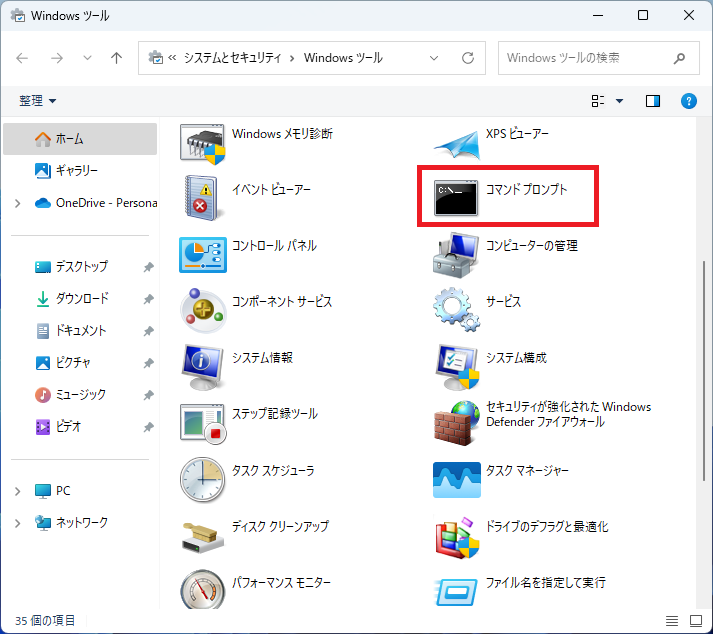Go up one folder level

pyautogui.click(x=116, y=58)
